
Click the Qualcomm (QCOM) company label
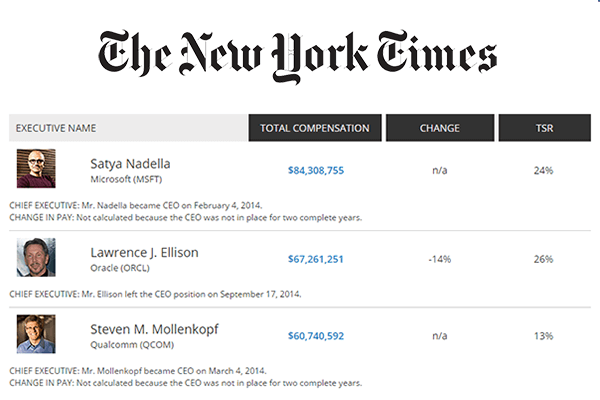pyautogui.click(x=132, y=344)
